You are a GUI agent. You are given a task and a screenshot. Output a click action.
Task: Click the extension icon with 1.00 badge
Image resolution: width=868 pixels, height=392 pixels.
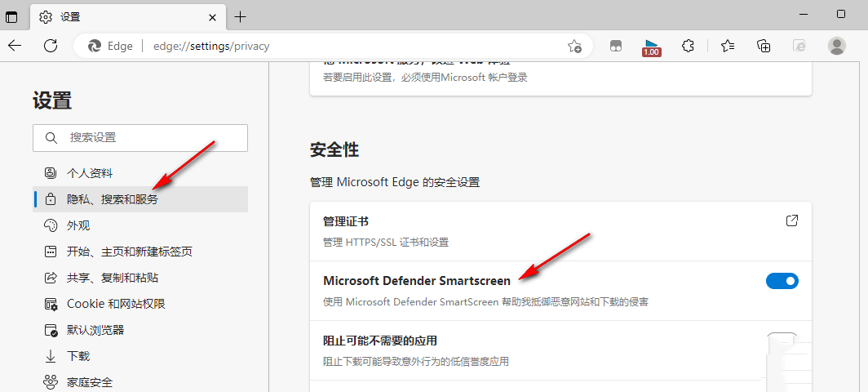[x=652, y=47]
